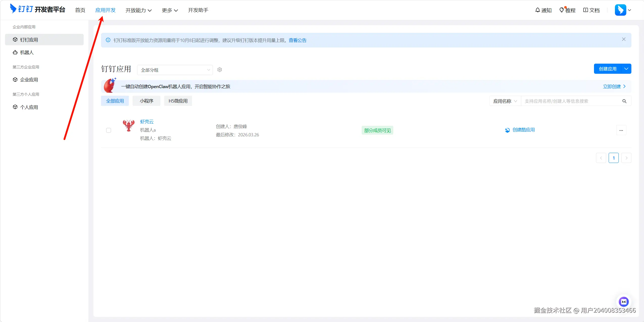Switch to the 全部应用 tab
Image resolution: width=644 pixels, height=322 pixels.
click(x=115, y=101)
